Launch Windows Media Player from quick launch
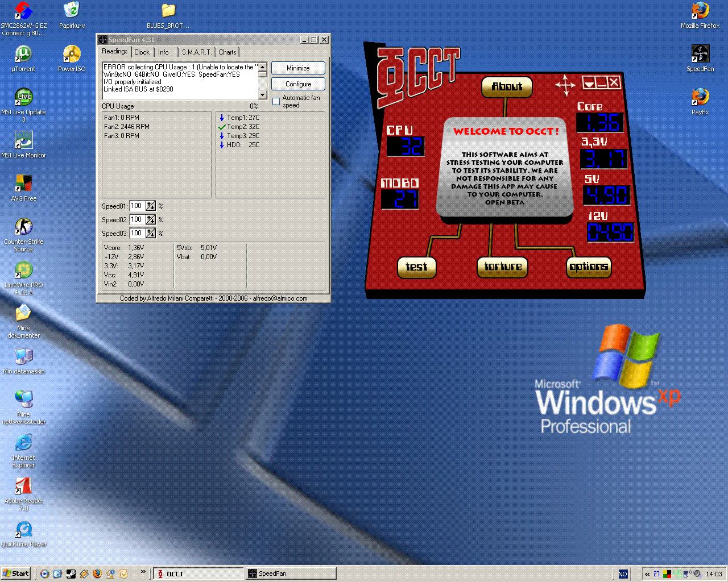This screenshot has width=728, height=582. point(44,573)
